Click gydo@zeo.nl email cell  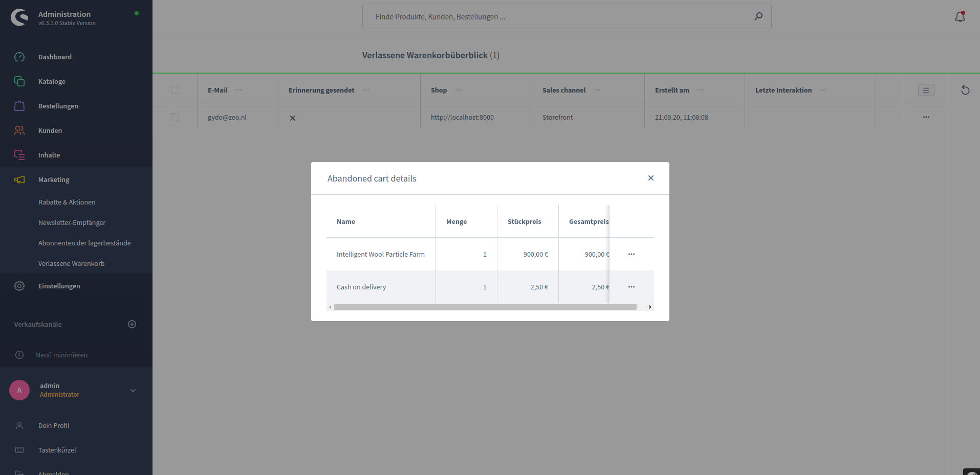coord(227,117)
